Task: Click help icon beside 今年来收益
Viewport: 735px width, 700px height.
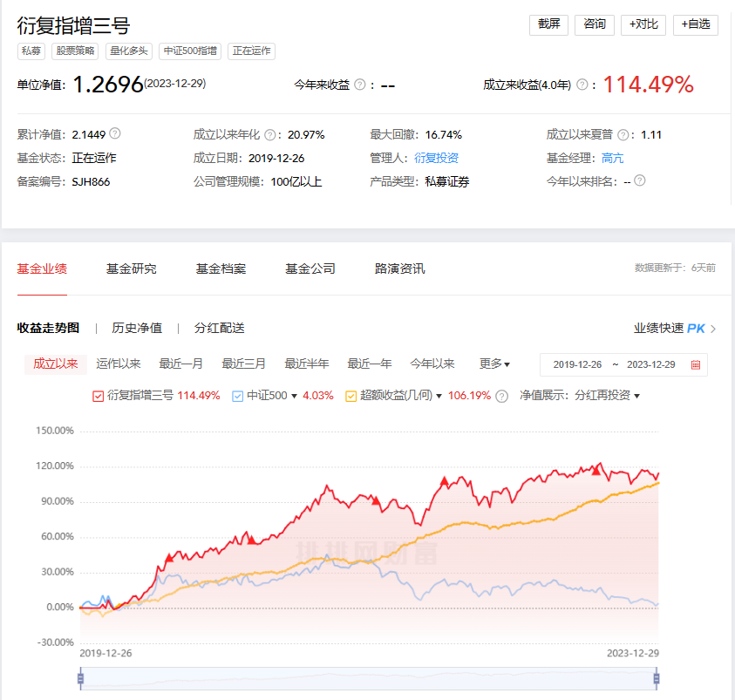Action: tap(359, 85)
